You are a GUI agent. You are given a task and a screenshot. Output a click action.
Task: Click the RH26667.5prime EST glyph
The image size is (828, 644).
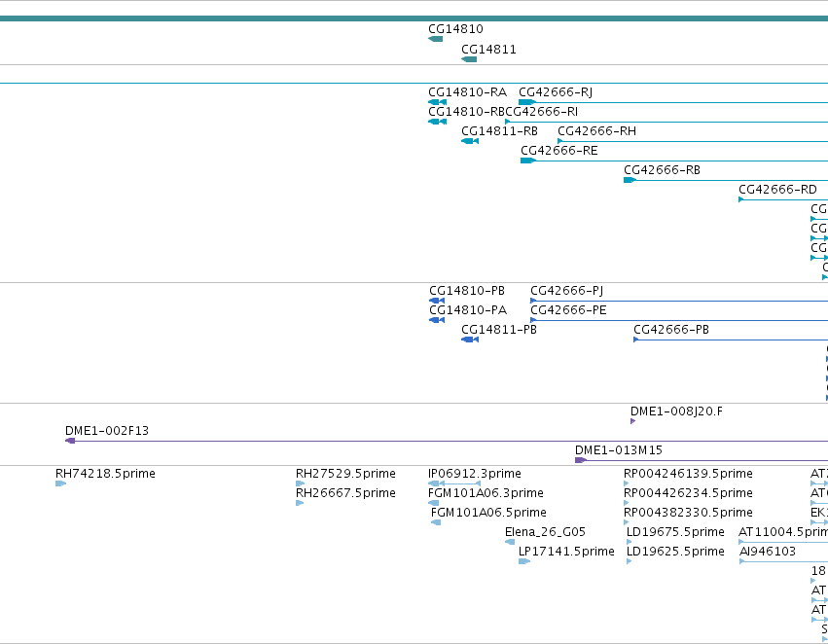click(x=300, y=503)
